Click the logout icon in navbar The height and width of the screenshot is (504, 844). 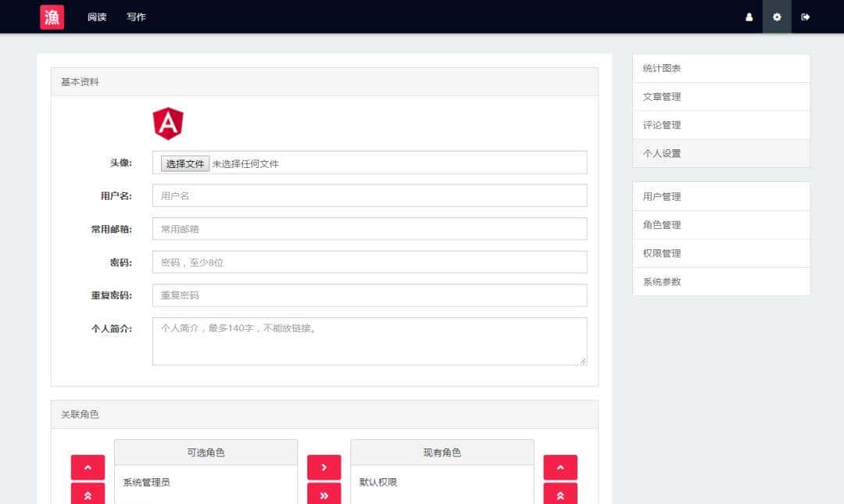coord(805,16)
